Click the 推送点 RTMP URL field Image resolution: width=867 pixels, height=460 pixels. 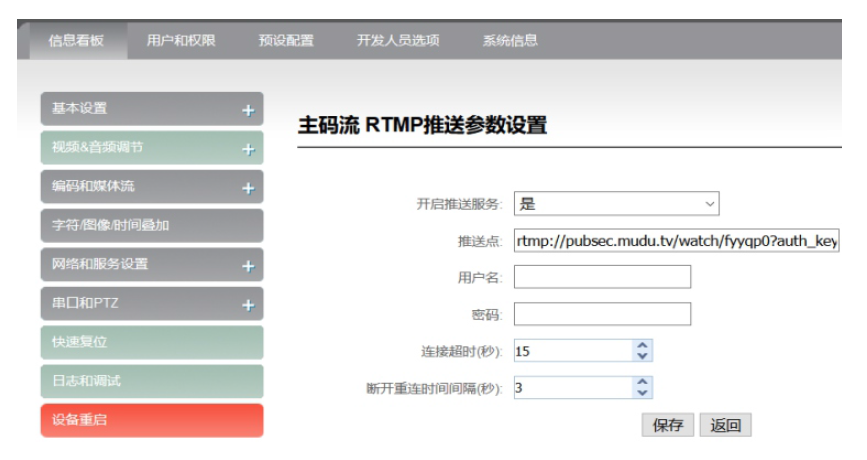tap(676, 241)
